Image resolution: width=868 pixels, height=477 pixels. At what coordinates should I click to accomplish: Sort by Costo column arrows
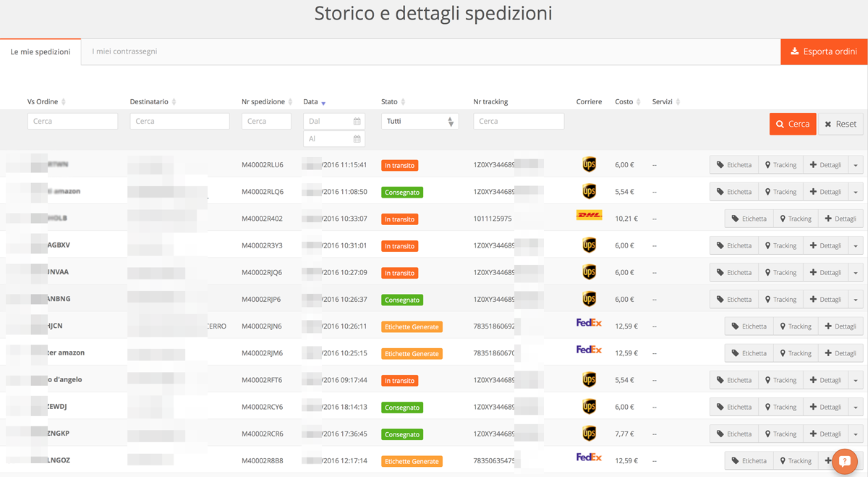tap(638, 102)
